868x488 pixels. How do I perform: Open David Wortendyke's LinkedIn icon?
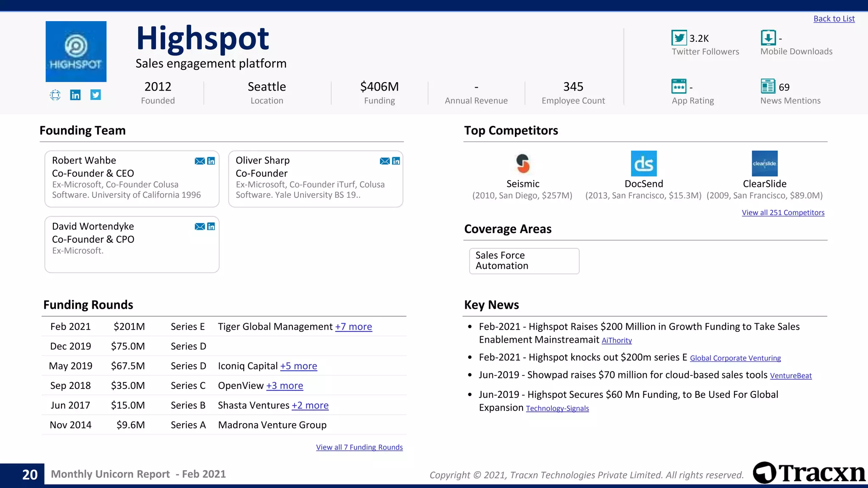click(x=211, y=227)
